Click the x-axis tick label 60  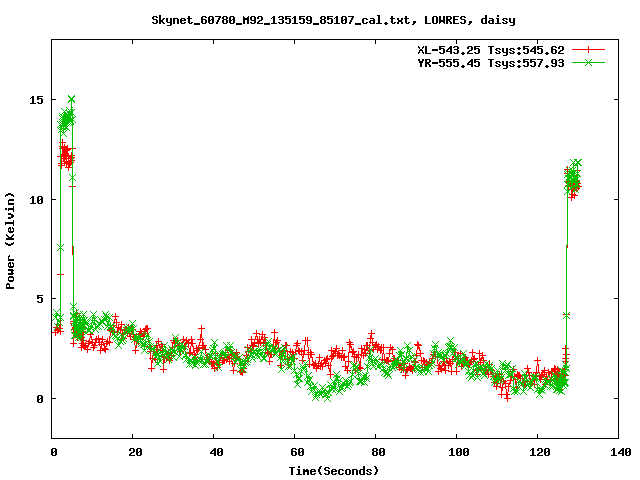297,452
